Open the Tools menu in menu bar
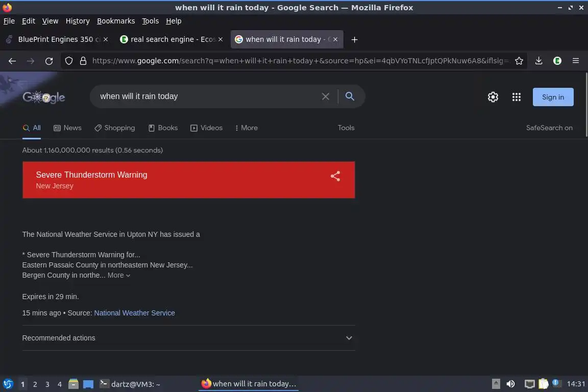 [x=151, y=21]
